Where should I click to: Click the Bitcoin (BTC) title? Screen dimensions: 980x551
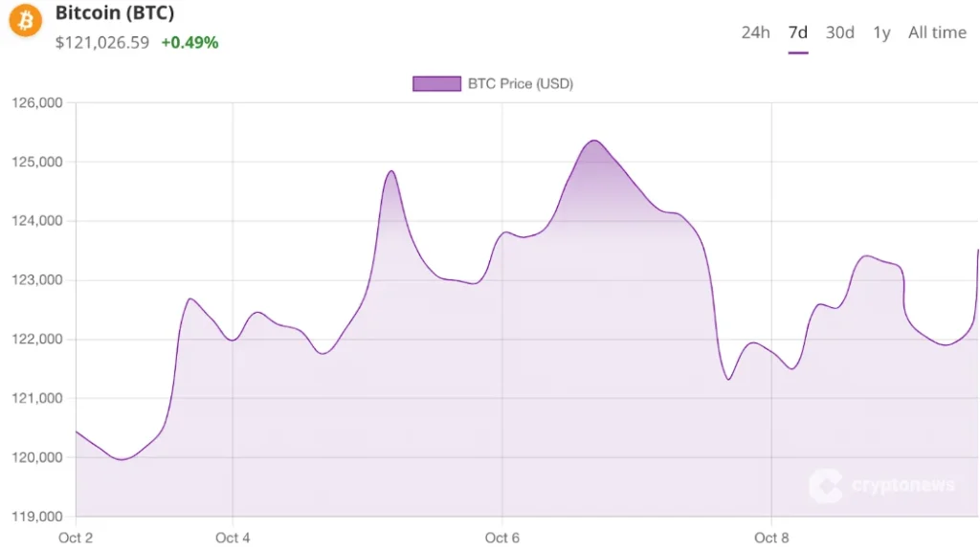coord(115,13)
